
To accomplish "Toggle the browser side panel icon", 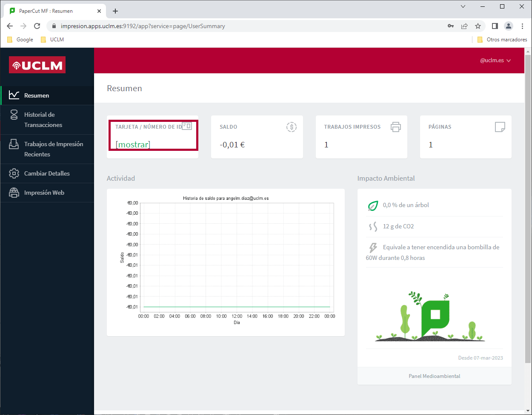I will (x=495, y=26).
